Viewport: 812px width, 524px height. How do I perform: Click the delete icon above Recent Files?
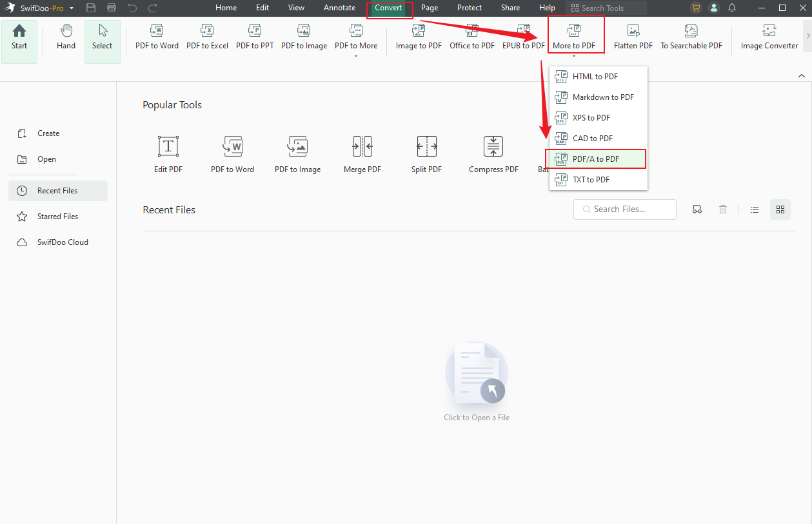pyautogui.click(x=722, y=209)
